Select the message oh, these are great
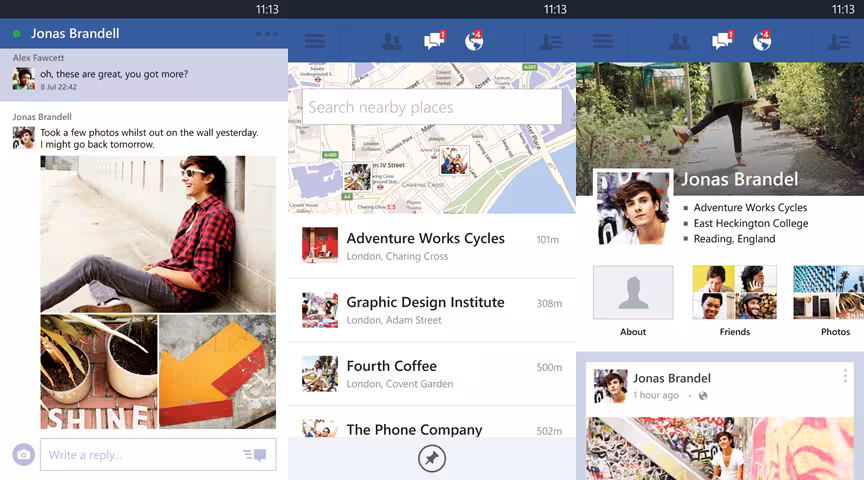 114,74
